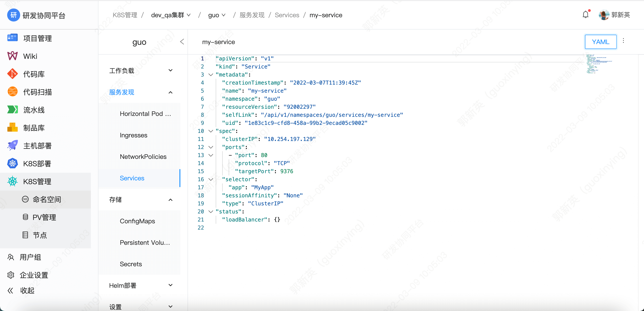Open notifications bell icon
Viewport: 644px width, 311px height.
(x=585, y=15)
